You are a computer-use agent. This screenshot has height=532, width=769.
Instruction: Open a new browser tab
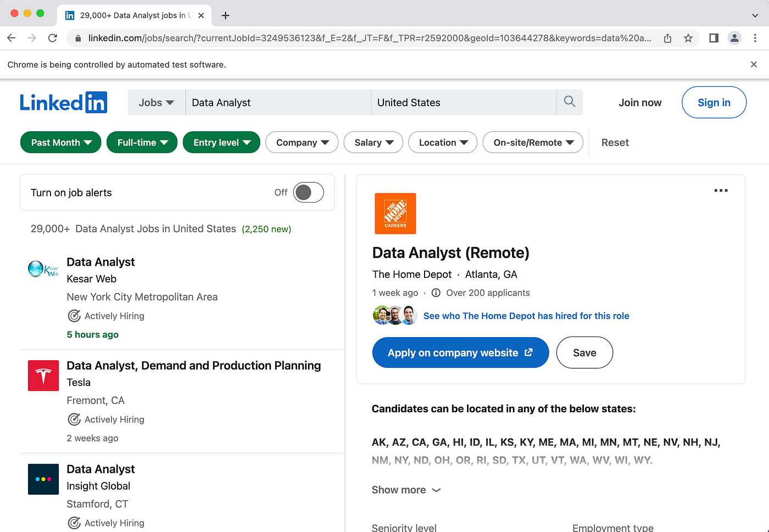pos(225,15)
